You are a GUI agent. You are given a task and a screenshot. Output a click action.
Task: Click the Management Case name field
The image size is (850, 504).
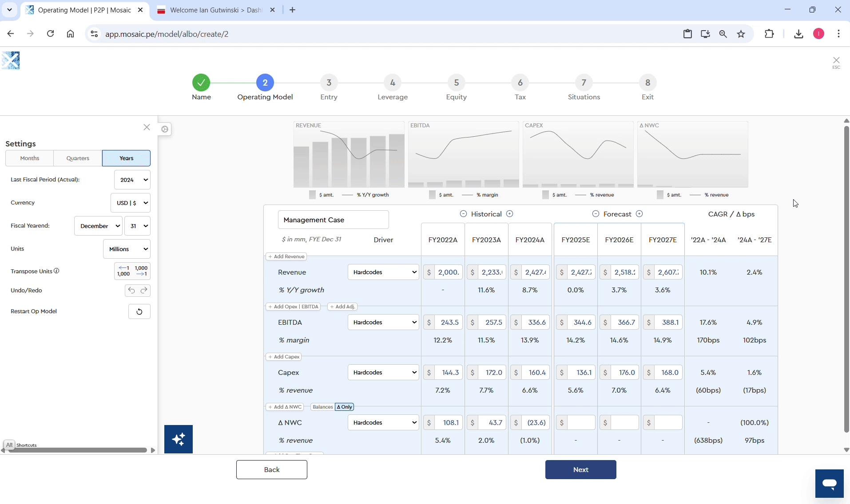(x=333, y=220)
